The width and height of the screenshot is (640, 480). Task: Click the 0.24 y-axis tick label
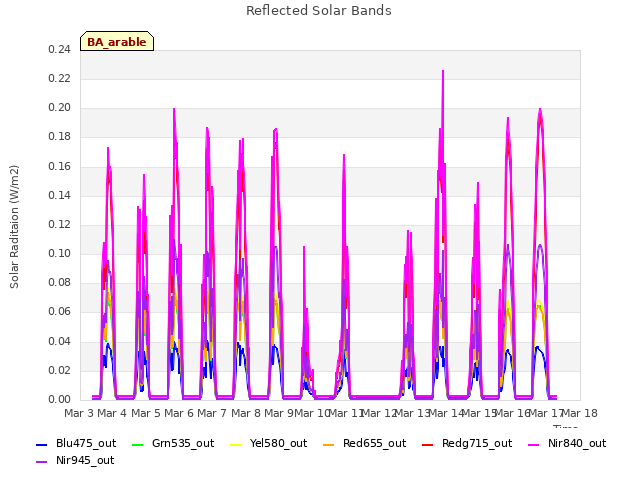[59, 49]
